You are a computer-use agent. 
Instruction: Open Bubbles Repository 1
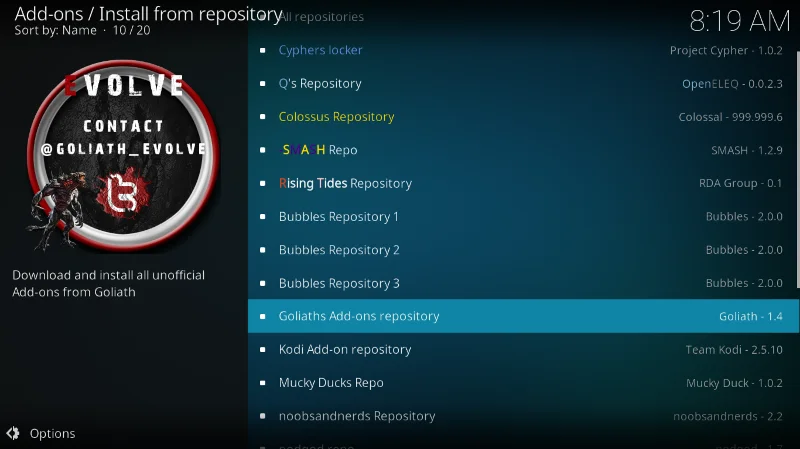pos(523,216)
